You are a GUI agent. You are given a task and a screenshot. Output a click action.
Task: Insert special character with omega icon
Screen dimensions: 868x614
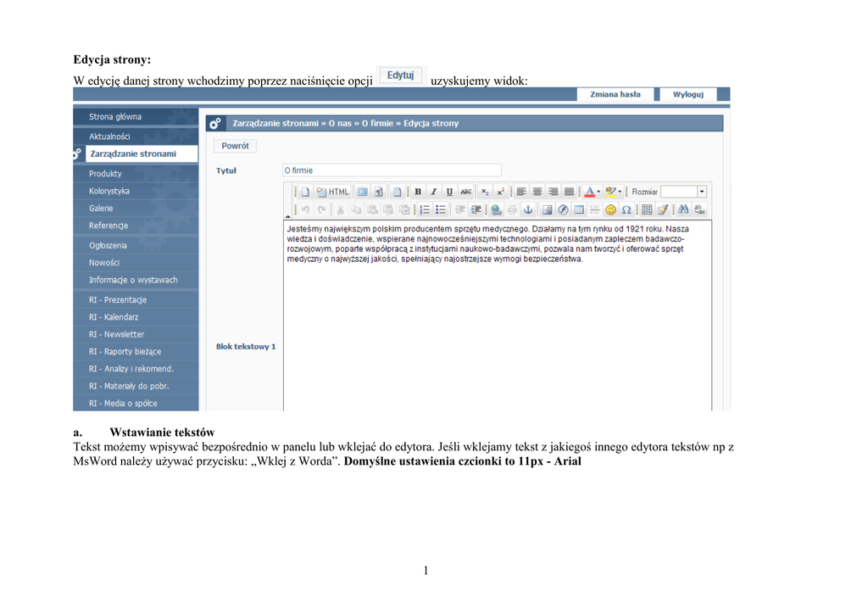[x=626, y=209]
